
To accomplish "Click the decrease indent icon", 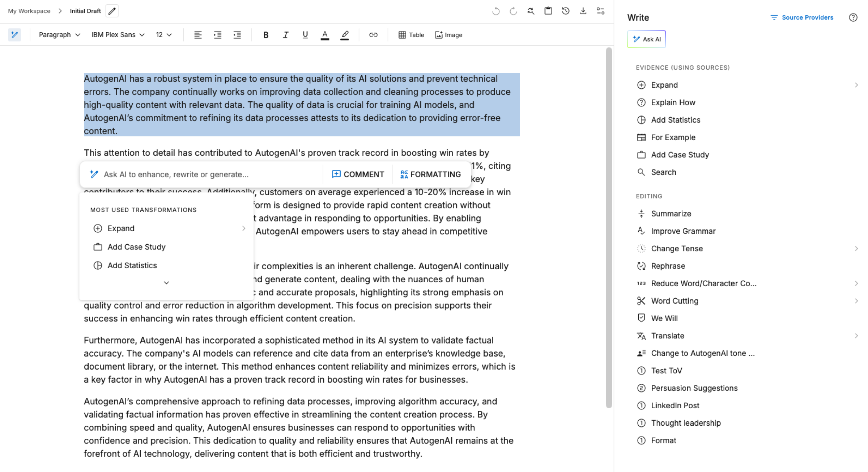I will 237,35.
